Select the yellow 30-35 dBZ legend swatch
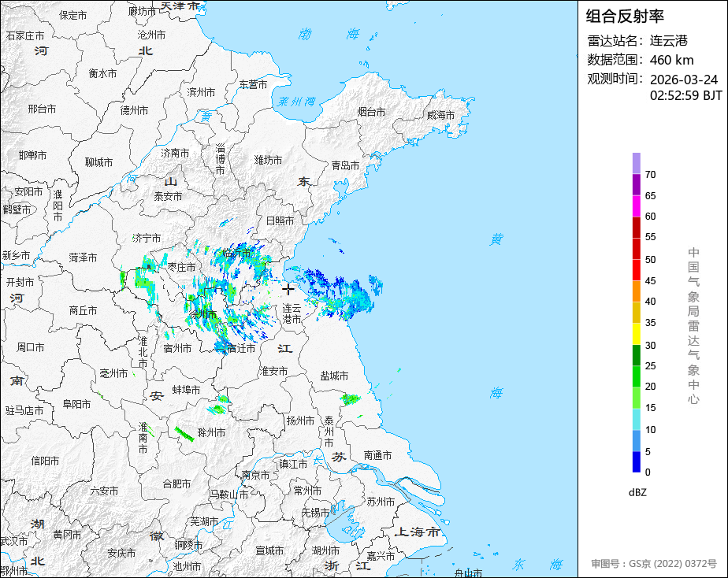This screenshot has width=728, height=578. tap(637, 334)
